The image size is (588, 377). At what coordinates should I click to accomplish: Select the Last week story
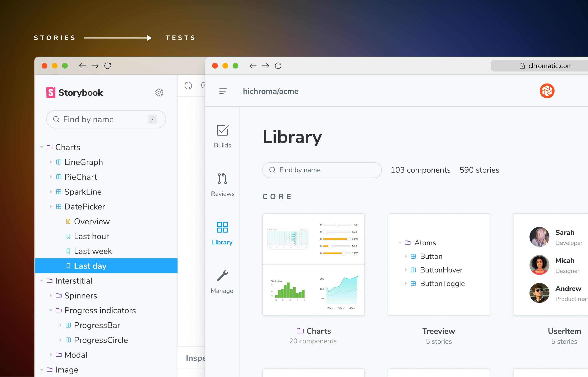tap(93, 251)
